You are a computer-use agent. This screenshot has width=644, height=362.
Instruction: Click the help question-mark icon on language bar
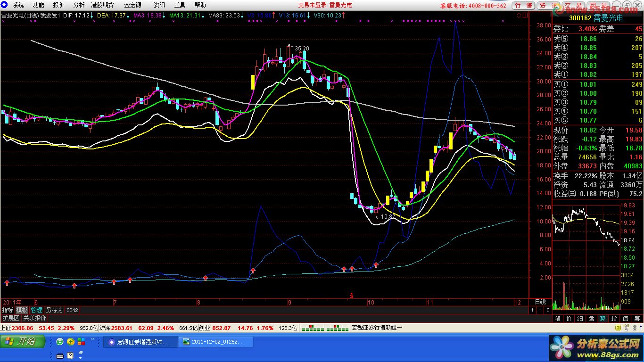70,355
